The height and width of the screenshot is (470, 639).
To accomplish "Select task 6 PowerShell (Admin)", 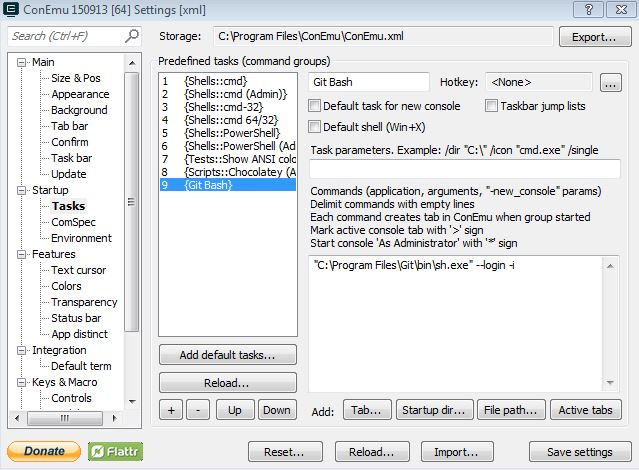I will (x=228, y=146).
